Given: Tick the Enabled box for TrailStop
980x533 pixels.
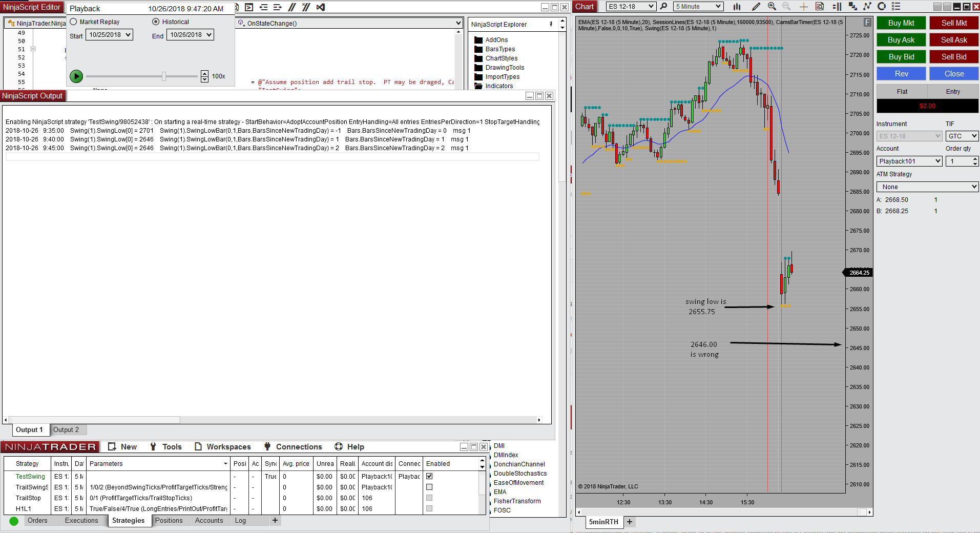Looking at the screenshot, I should [429, 498].
